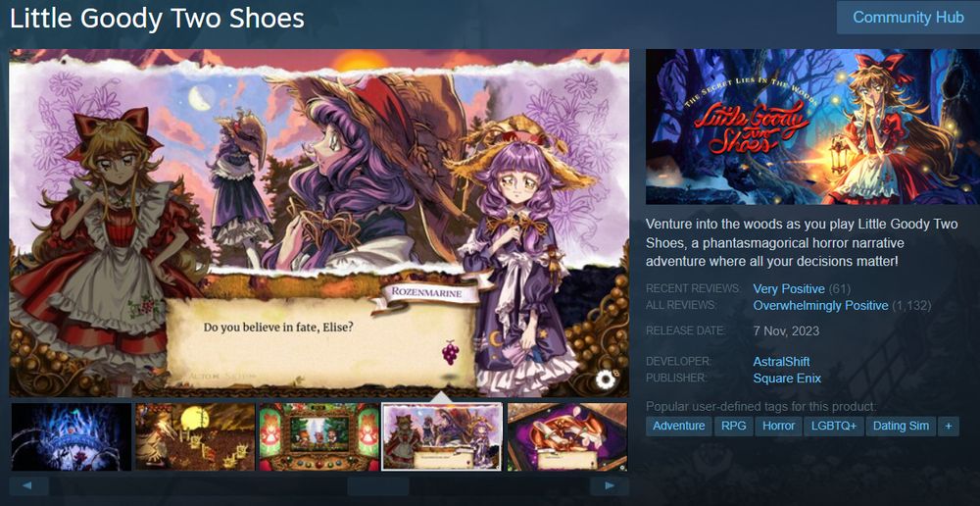Screen dimensions: 980x506
Task: Select the first dark blue forest thumbnail
Action: pos(72,436)
